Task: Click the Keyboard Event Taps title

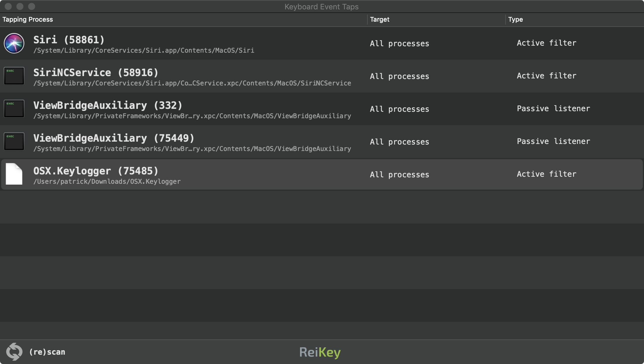Action: [x=321, y=7]
